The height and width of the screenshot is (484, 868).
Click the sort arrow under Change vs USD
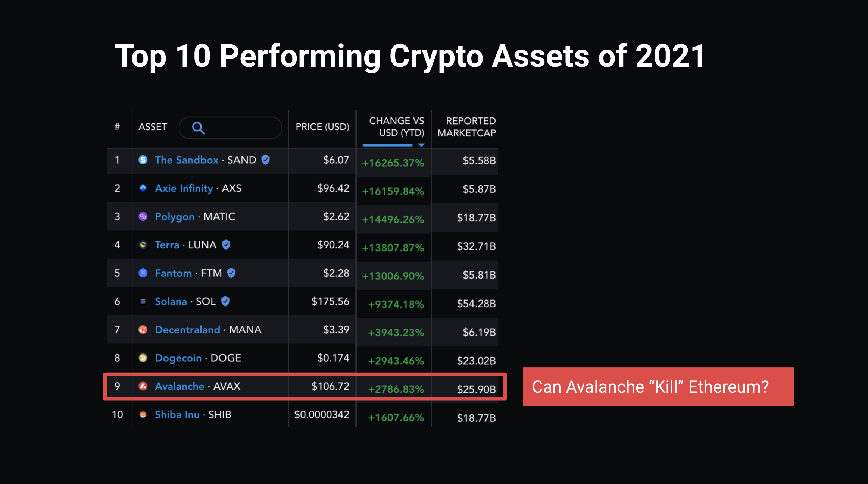(422, 145)
